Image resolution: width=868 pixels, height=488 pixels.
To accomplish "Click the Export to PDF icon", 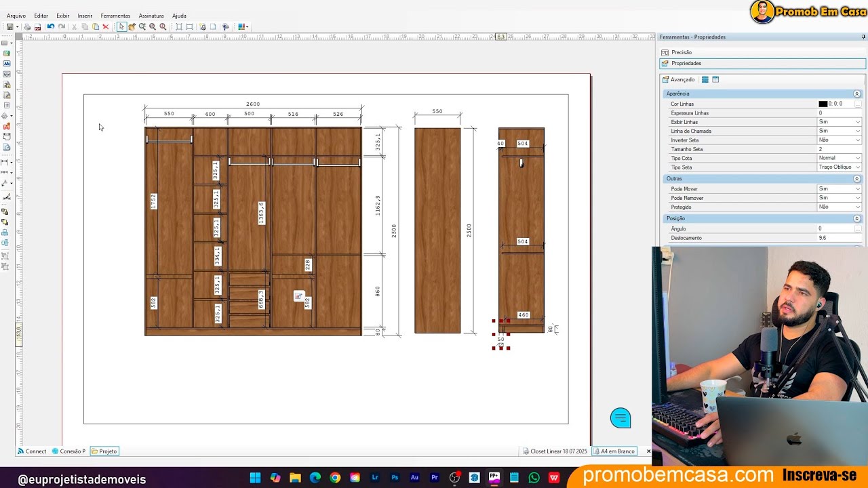I will pyautogui.click(x=37, y=27).
